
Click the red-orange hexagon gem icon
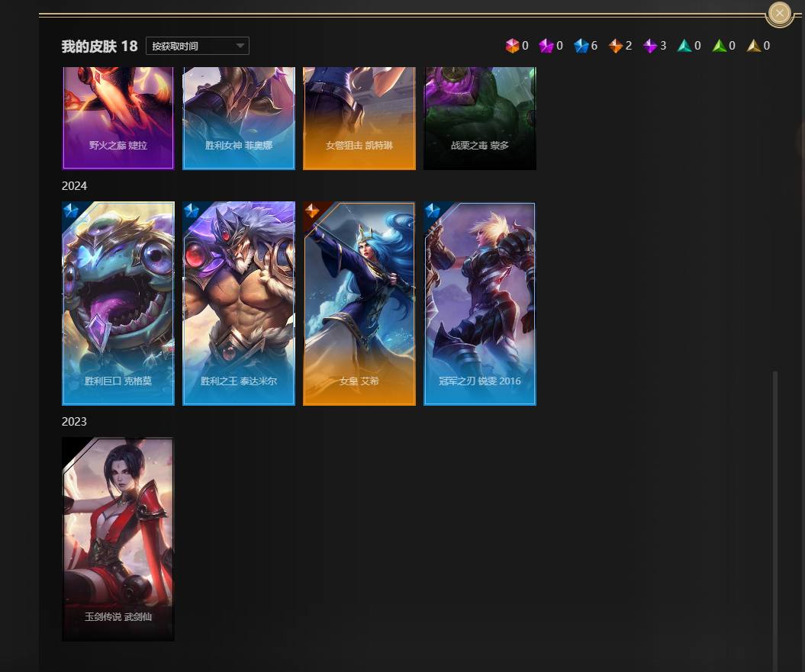(x=512, y=46)
